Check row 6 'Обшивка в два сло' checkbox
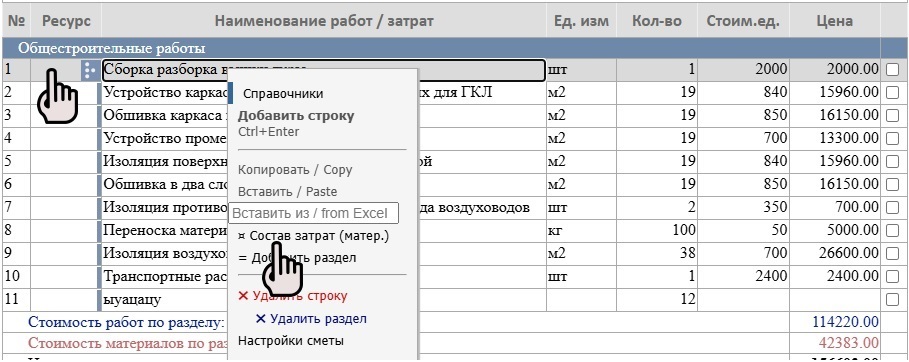The image size is (909, 362). (x=892, y=184)
